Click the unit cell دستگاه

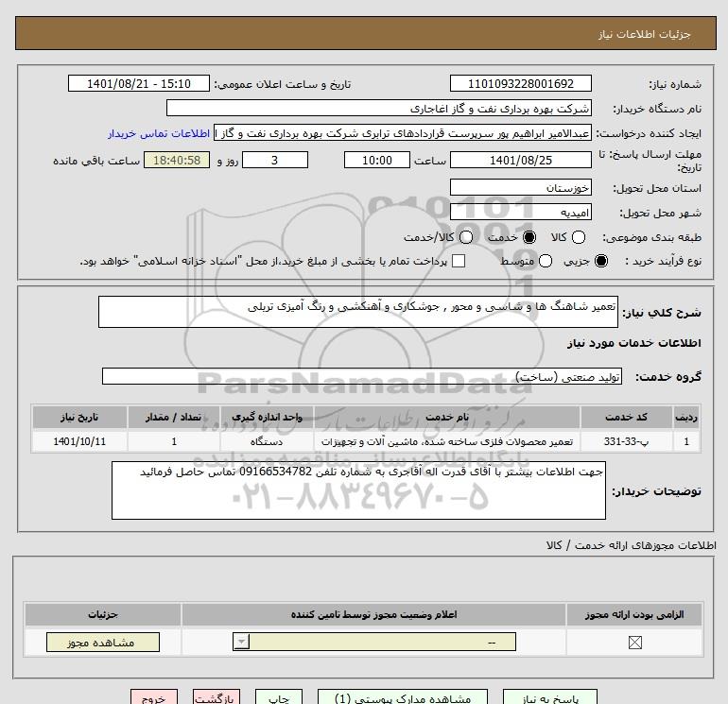267,441
